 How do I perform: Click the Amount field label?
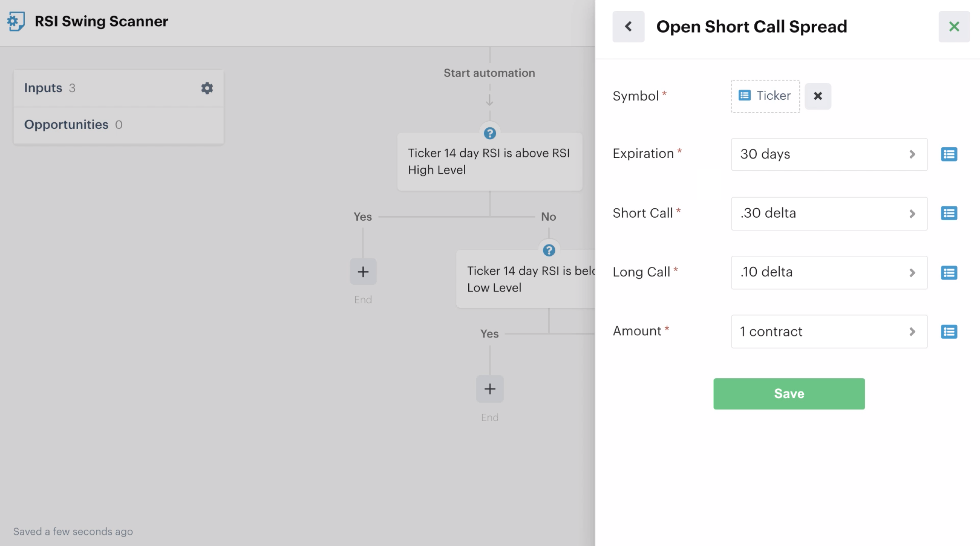tap(637, 331)
